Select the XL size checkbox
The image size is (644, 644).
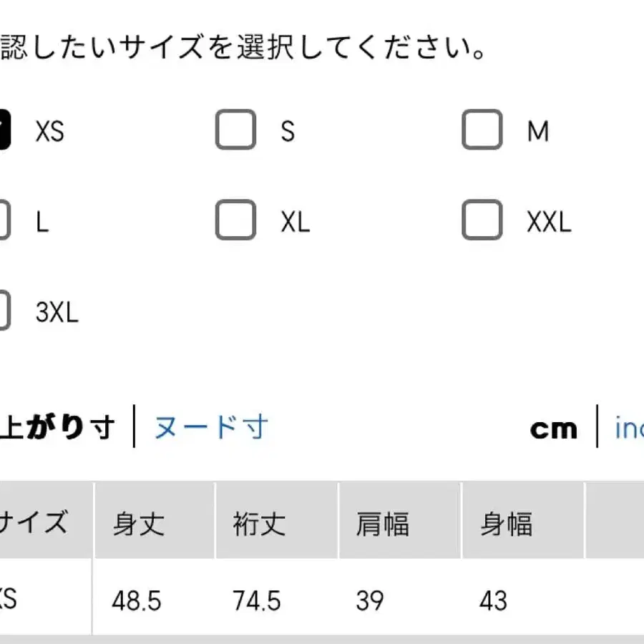[235, 220]
